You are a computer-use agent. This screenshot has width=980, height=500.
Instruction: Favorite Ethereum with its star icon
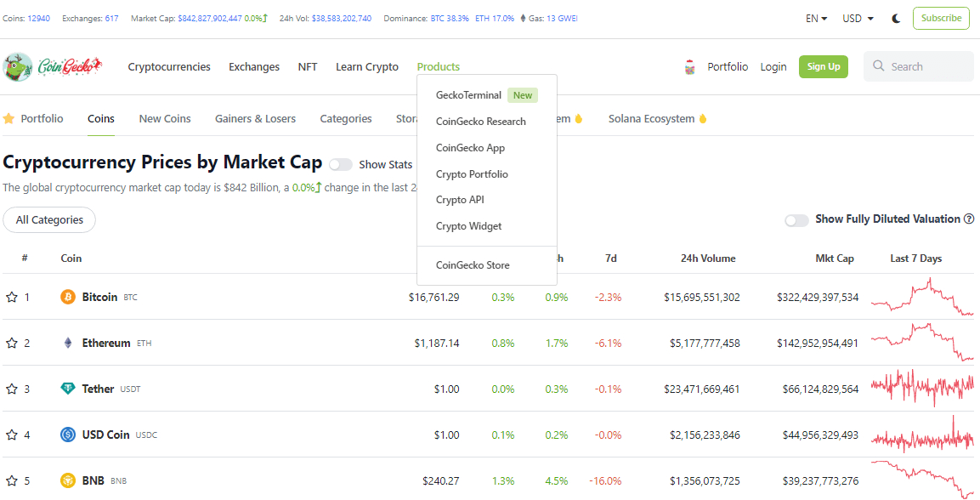[x=11, y=344]
